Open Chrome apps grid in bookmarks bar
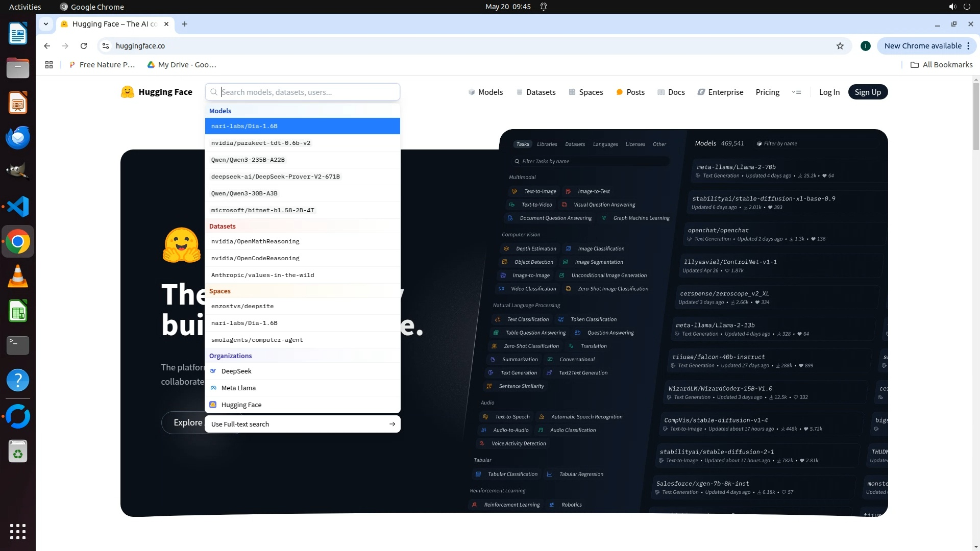The height and width of the screenshot is (551, 980). pyautogui.click(x=49, y=65)
